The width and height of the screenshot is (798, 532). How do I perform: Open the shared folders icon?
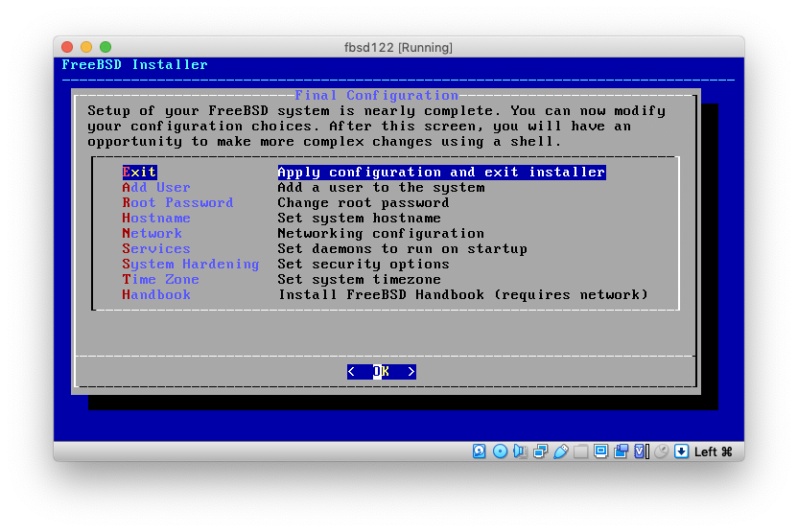pyautogui.click(x=581, y=451)
